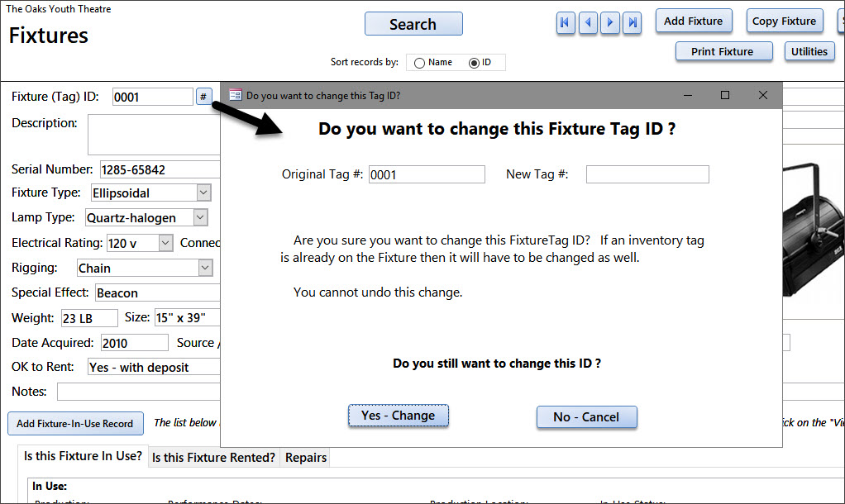Confirm with Yes - Change button
This screenshot has height=504, width=845.
click(x=399, y=416)
